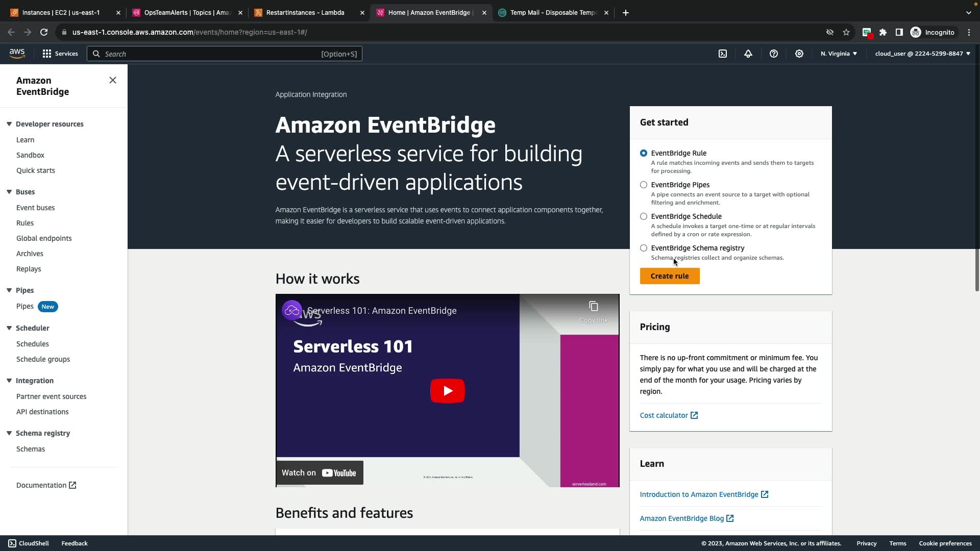Click the AWS logo home icon
This screenshot has width=980, height=551.
coord(17,54)
